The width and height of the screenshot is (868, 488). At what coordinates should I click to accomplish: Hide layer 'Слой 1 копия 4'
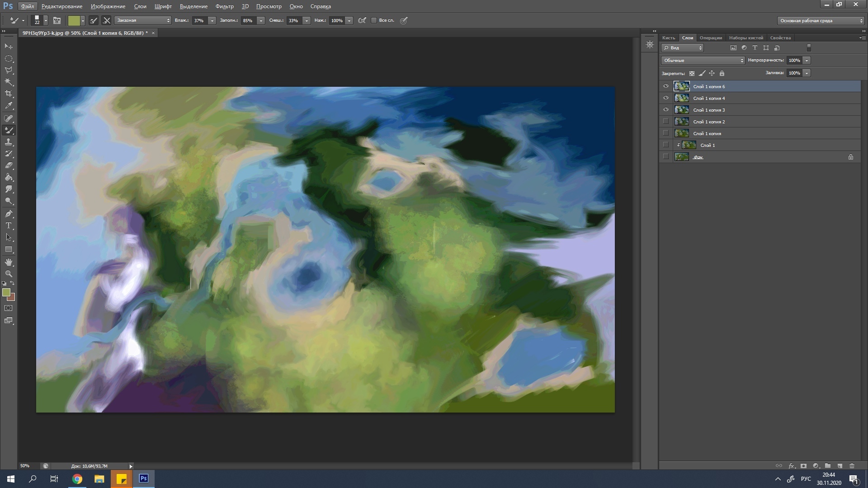pos(665,98)
